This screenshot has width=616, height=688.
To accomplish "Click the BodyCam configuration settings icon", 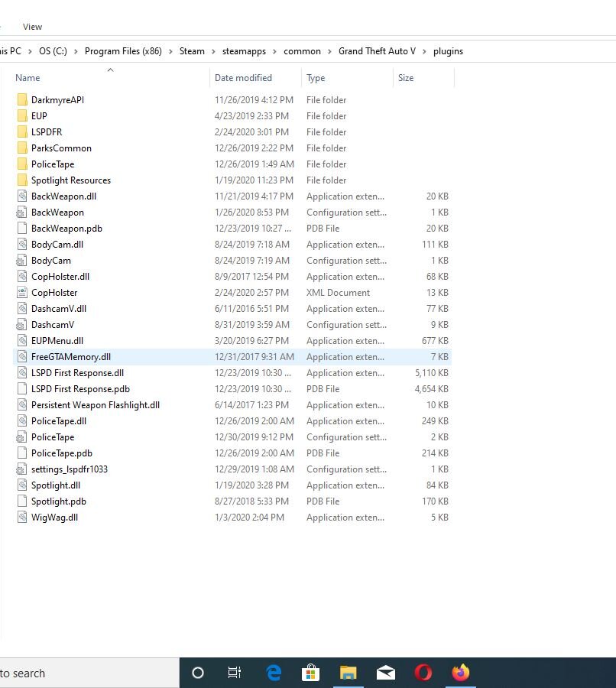I will coord(21,261).
